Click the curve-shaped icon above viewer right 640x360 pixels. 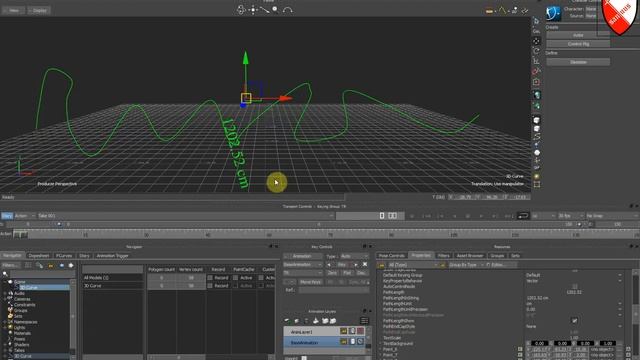point(502,10)
